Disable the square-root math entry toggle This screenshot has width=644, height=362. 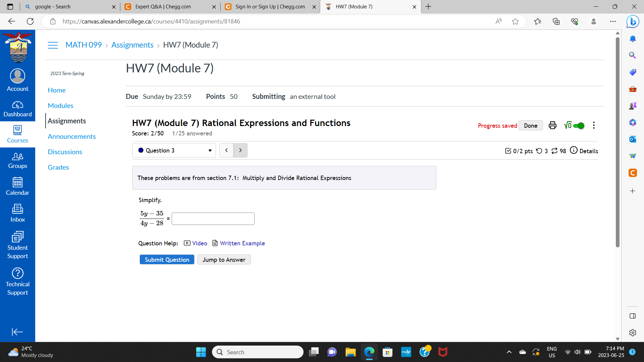pos(579,125)
